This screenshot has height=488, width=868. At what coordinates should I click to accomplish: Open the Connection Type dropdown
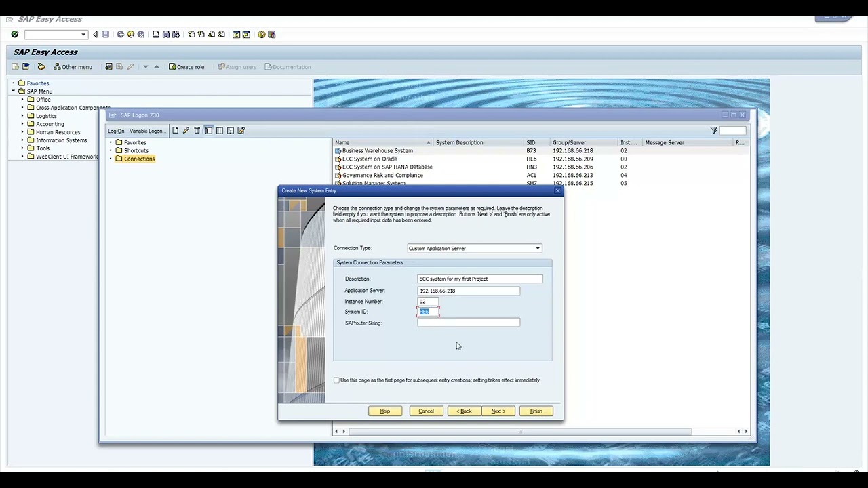point(538,248)
